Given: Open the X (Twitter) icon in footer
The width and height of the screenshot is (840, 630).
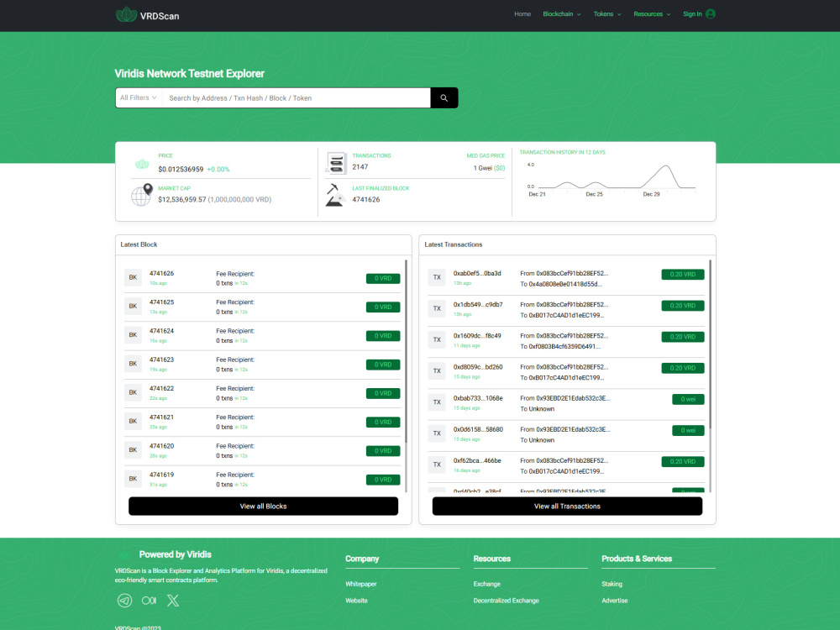Looking at the screenshot, I should pos(173,601).
